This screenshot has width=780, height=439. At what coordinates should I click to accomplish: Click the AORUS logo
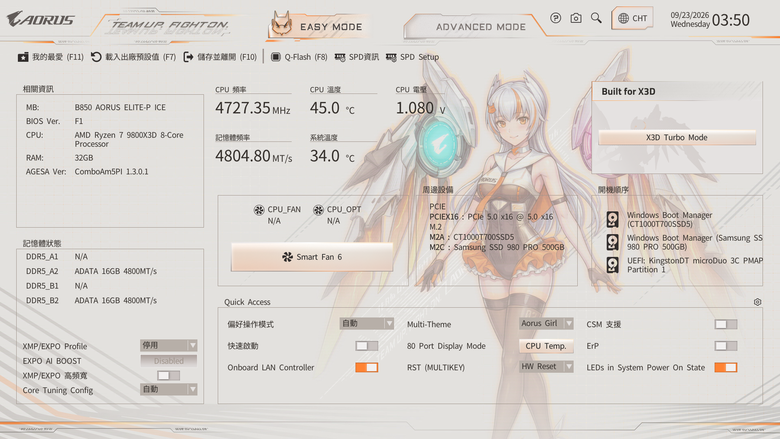coord(41,19)
